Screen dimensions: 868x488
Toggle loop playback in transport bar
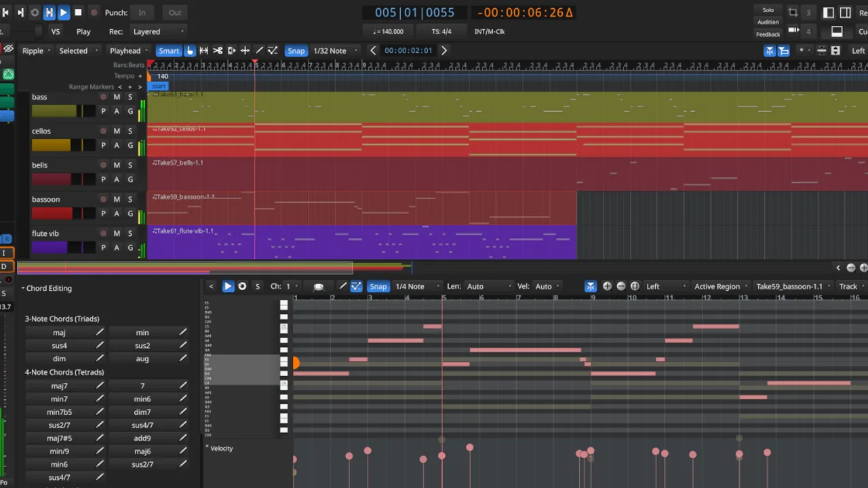[x=35, y=12]
